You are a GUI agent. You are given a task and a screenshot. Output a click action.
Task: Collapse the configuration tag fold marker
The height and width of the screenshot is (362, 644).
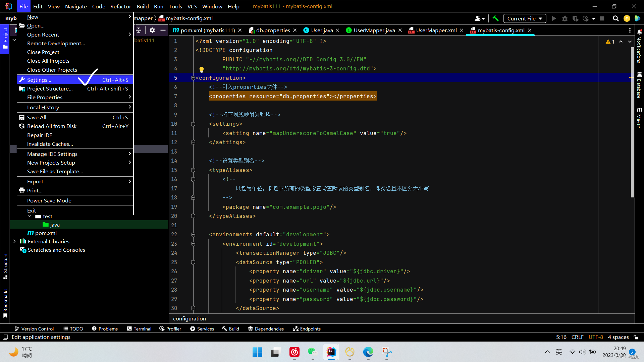tap(193, 78)
